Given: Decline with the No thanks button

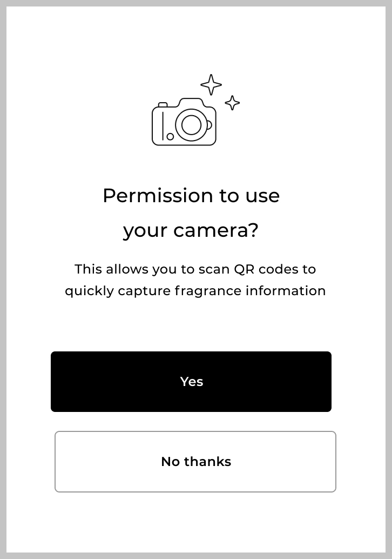Looking at the screenshot, I should (195, 462).
